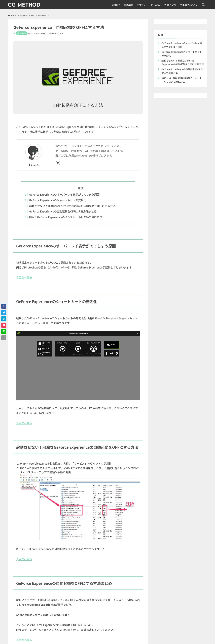Click gallery button in overlay screenshot
Viewport: 215px width, 644px height.
coord(112,345)
